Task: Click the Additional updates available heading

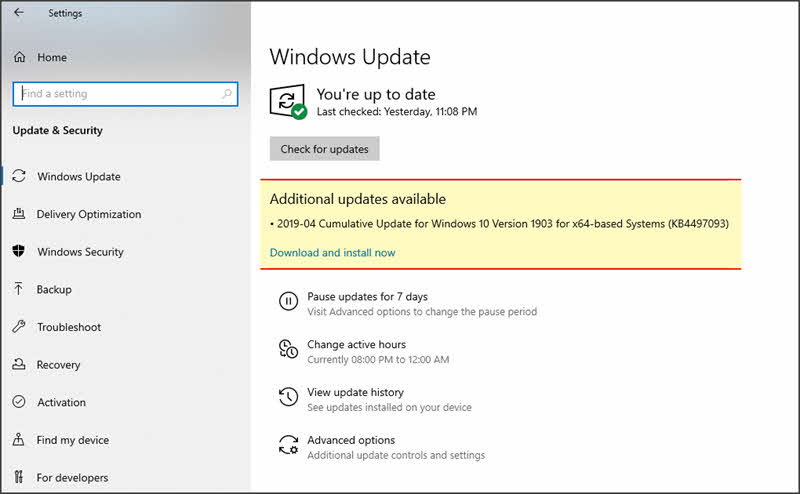Action: click(x=358, y=199)
